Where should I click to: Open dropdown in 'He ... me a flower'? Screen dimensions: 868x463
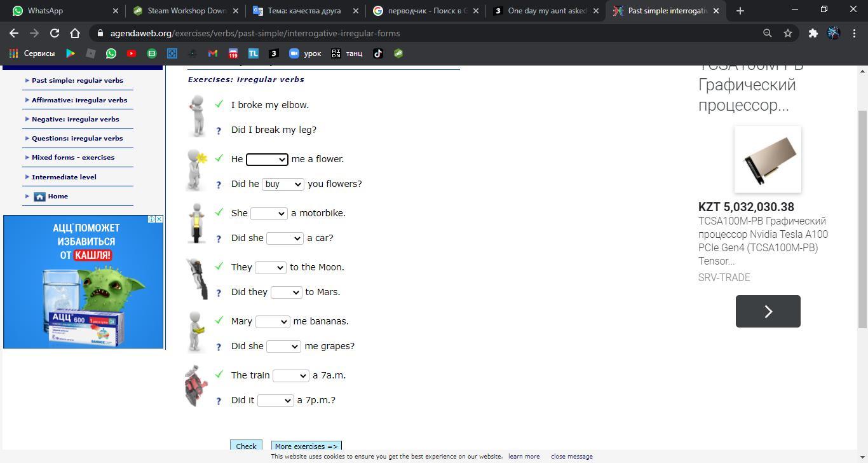tap(267, 159)
